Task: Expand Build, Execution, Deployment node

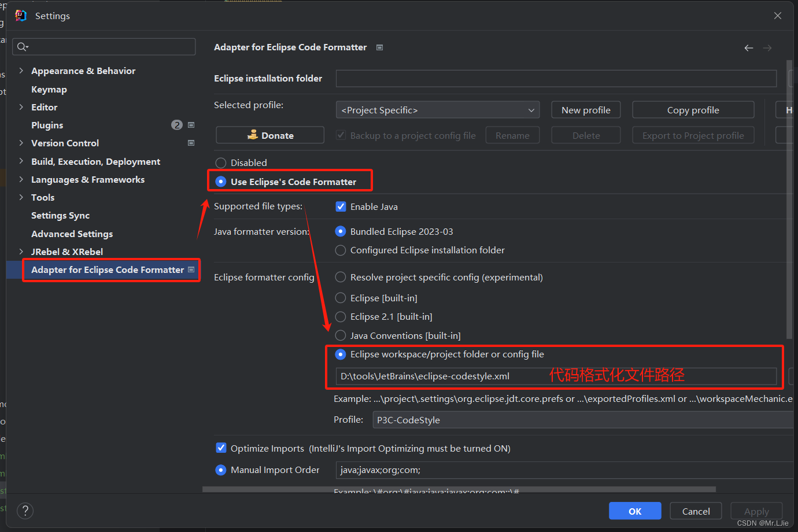Action: [x=21, y=161]
